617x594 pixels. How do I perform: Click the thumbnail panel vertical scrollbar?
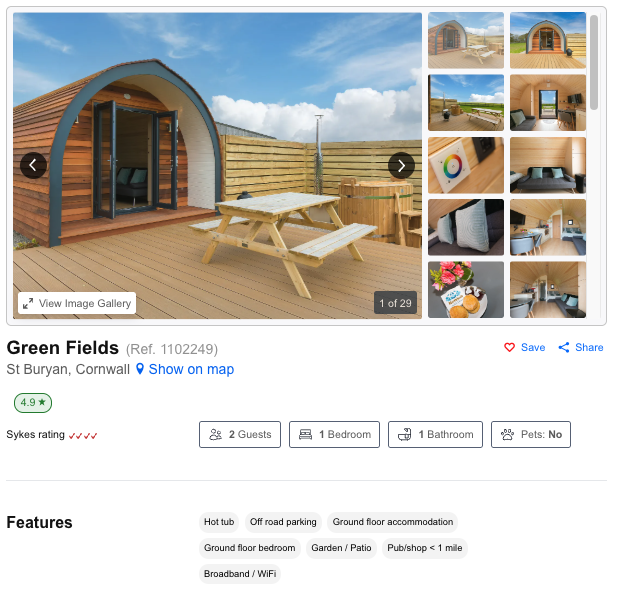coord(594,62)
